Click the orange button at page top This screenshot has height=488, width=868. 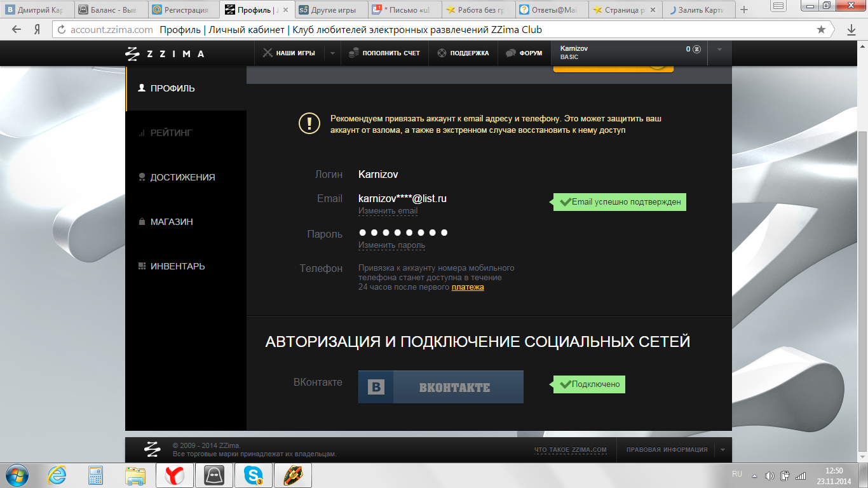point(613,69)
